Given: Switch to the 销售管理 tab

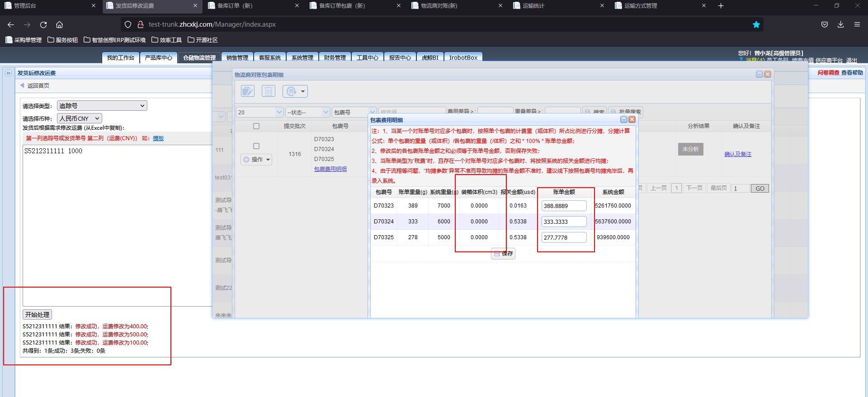Looking at the screenshot, I should [x=237, y=57].
